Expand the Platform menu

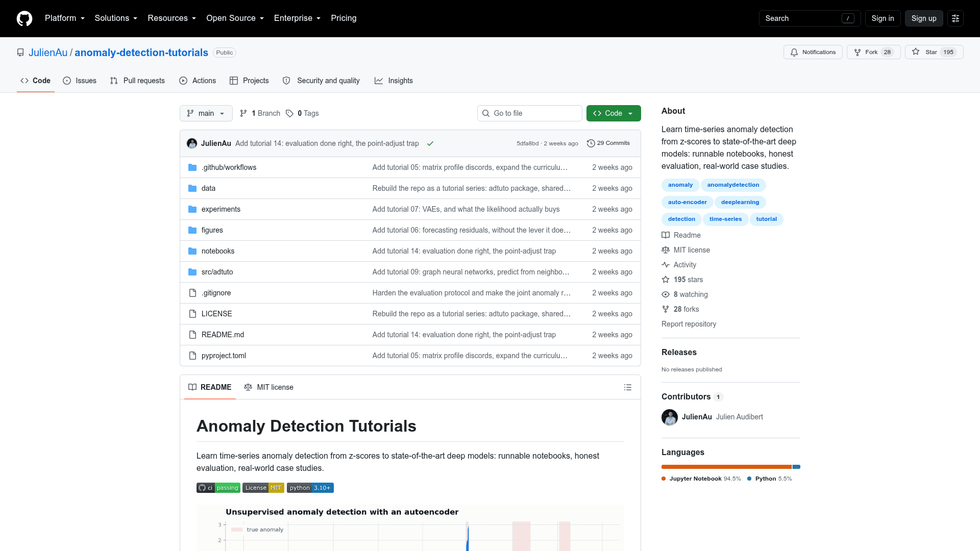[x=65, y=18]
